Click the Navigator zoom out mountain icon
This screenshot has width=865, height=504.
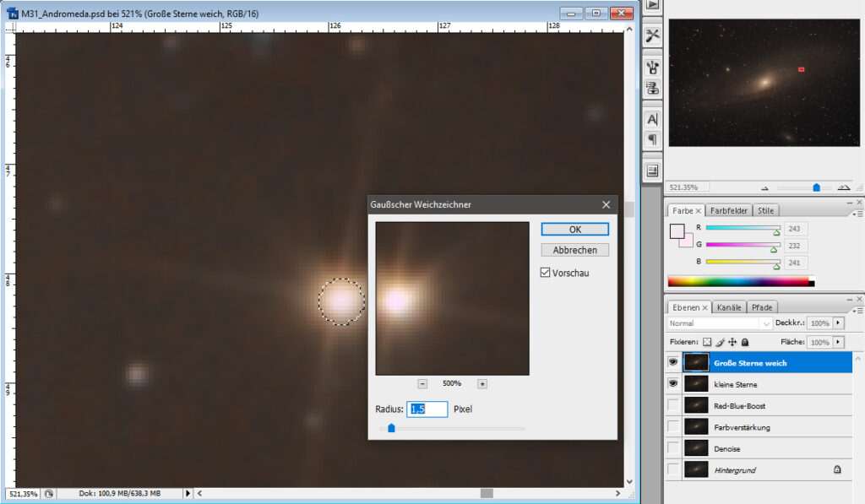[x=764, y=188]
